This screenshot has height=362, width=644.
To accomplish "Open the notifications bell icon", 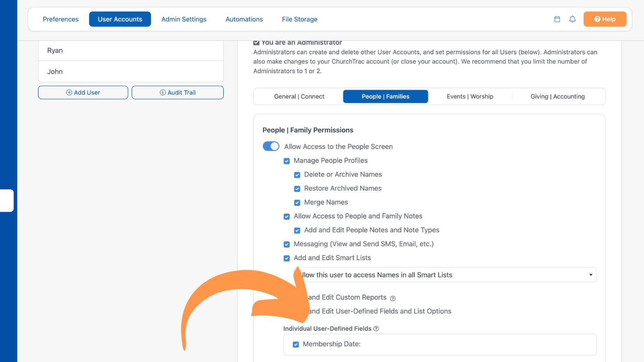I will click(x=572, y=19).
